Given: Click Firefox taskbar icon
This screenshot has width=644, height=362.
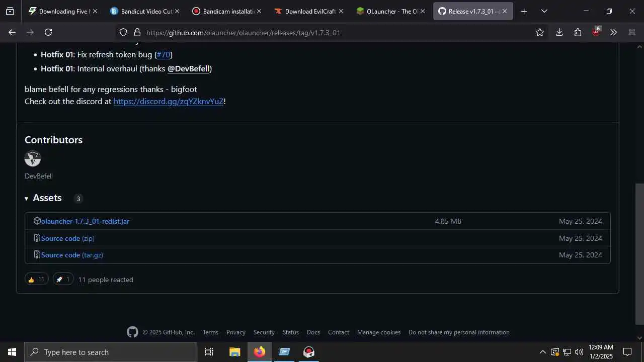Looking at the screenshot, I should [260, 352].
